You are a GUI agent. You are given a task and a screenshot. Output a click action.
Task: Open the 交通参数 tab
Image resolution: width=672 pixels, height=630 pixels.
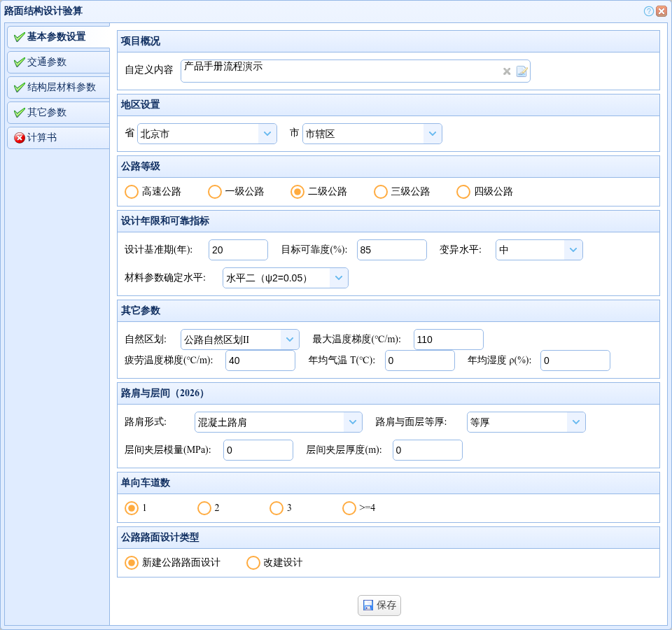[58, 62]
